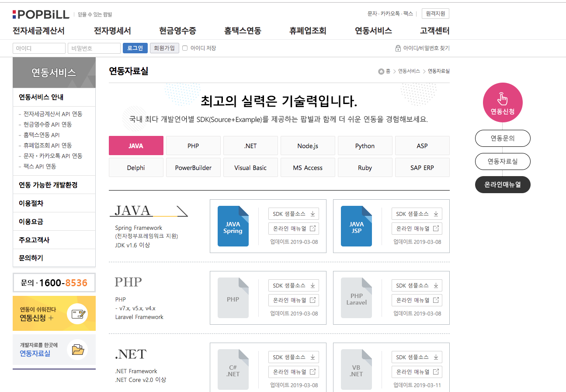The width and height of the screenshot is (566, 392).
Task: Open 문자·카카오톡·팩스 top link
Action: coord(390,14)
